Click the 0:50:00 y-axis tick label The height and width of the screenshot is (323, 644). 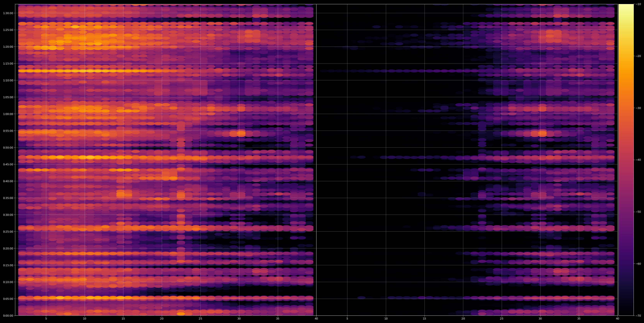click(x=8, y=147)
